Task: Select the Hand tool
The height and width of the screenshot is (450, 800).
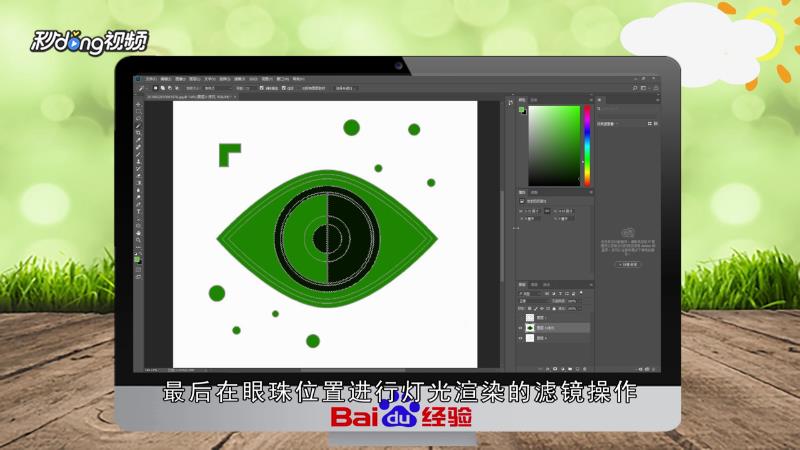Action: (138, 233)
